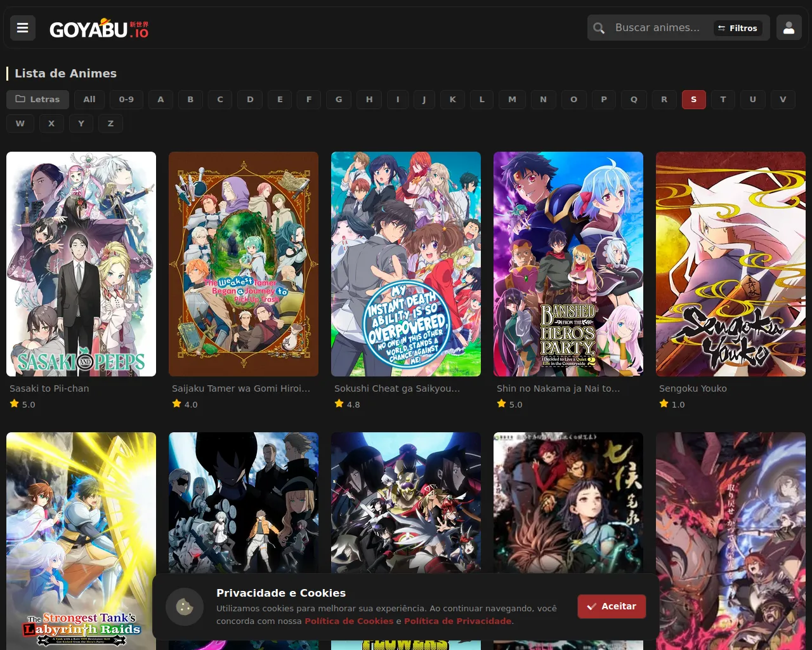Pick letter Y filter
The width and height of the screenshot is (812, 650).
click(81, 123)
